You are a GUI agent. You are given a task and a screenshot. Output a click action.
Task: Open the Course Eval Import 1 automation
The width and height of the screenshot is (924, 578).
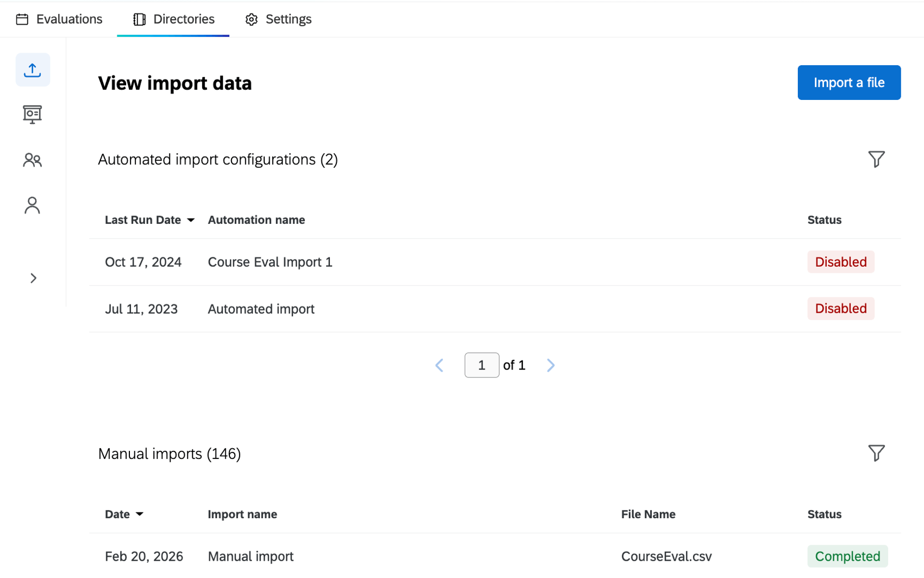270,262
